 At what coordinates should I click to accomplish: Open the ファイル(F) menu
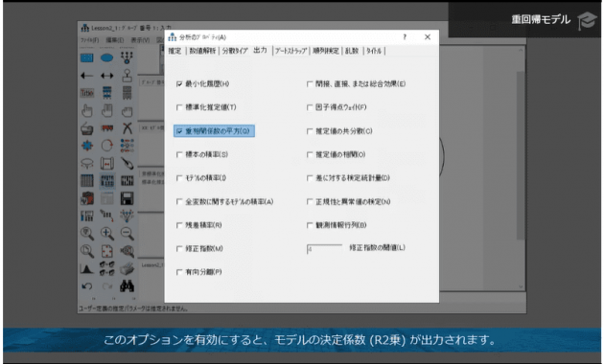89,40
